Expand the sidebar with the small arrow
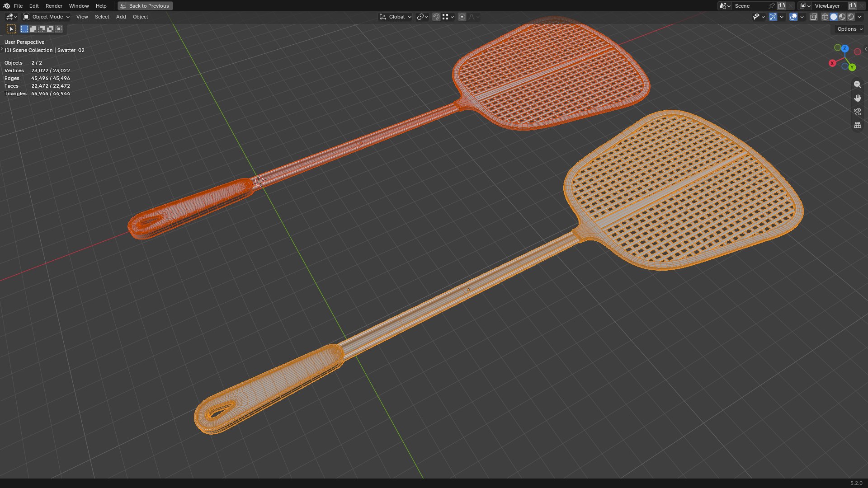868x488 pixels. (x=865, y=49)
